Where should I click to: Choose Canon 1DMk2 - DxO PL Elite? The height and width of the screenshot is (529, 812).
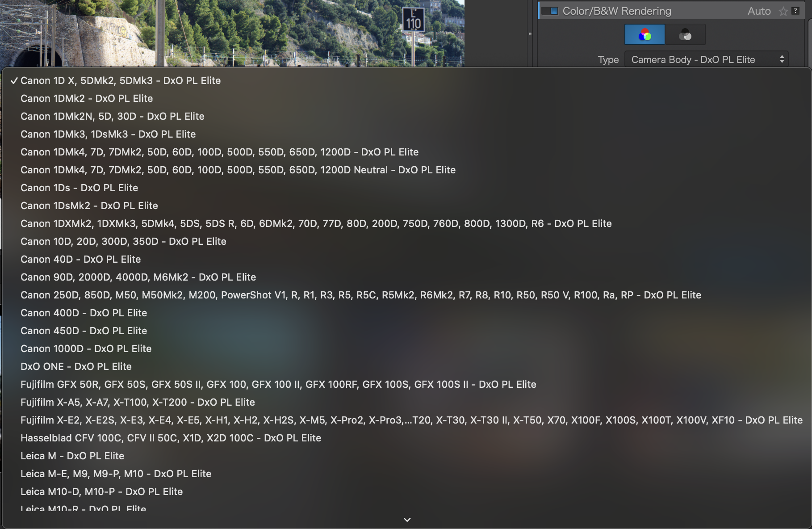(x=406, y=98)
